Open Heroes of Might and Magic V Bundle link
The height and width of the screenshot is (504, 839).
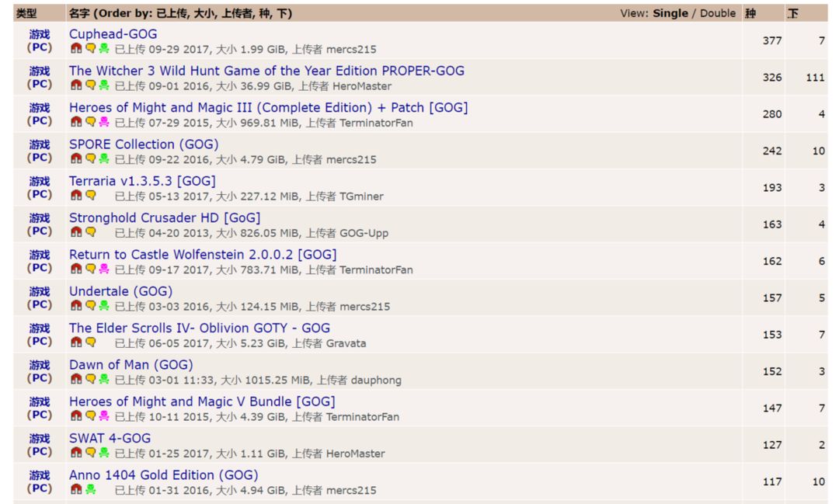[202, 401]
